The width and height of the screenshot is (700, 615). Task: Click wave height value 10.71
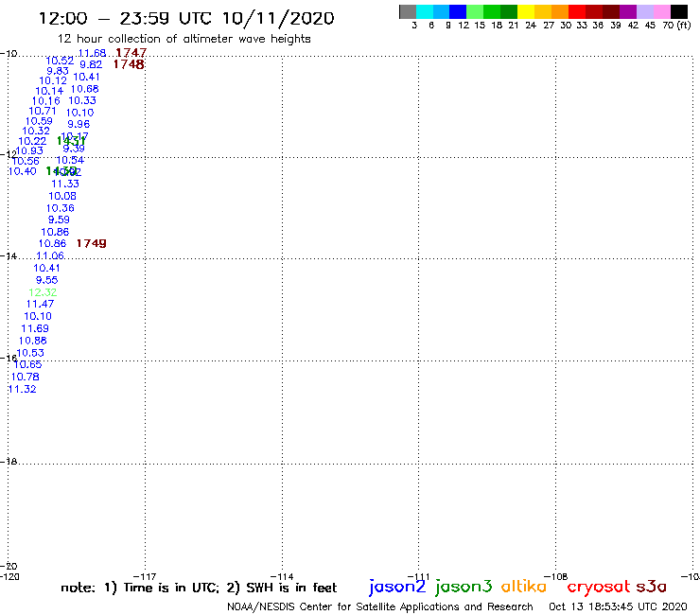click(x=43, y=111)
